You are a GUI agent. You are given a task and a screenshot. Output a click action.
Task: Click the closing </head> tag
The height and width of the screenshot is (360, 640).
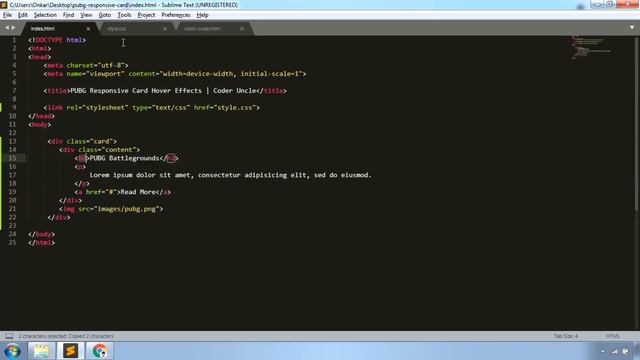41,116
